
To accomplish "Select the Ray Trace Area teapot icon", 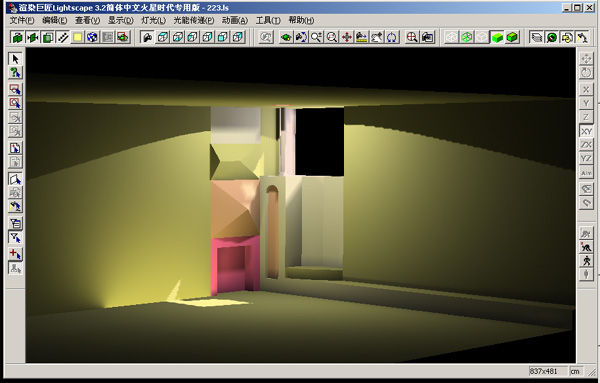I will (123, 37).
